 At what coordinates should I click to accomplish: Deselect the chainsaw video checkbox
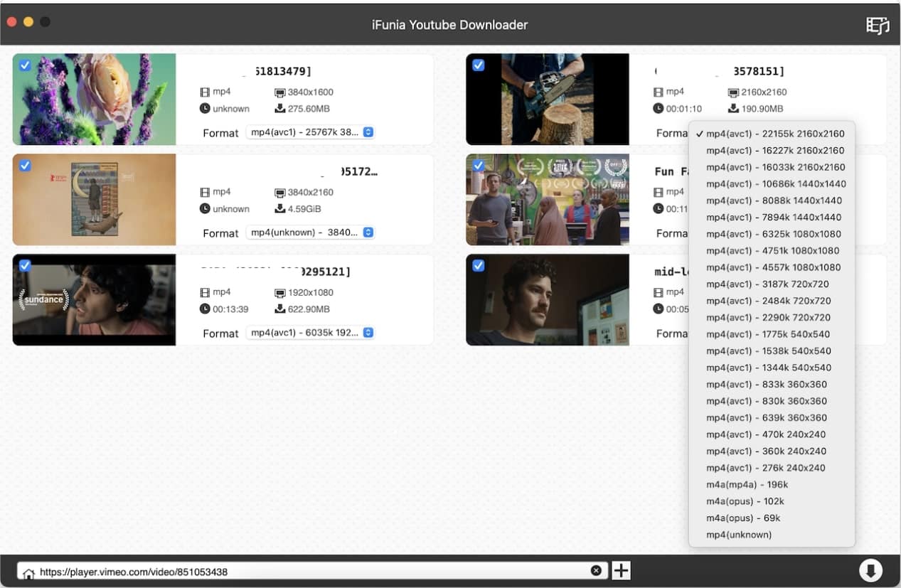479,65
